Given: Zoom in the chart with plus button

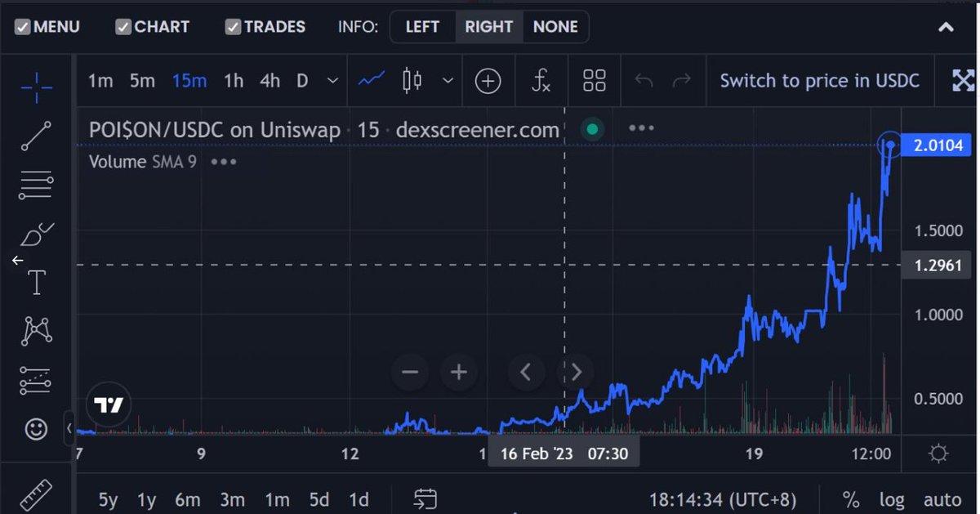Looking at the screenshot, I should 459,373.
